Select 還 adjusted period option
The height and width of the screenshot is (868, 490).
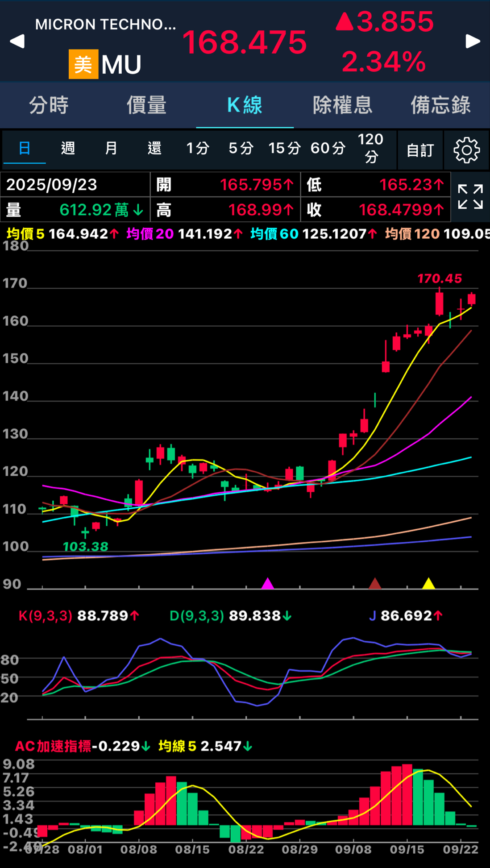tap(154, 148)
